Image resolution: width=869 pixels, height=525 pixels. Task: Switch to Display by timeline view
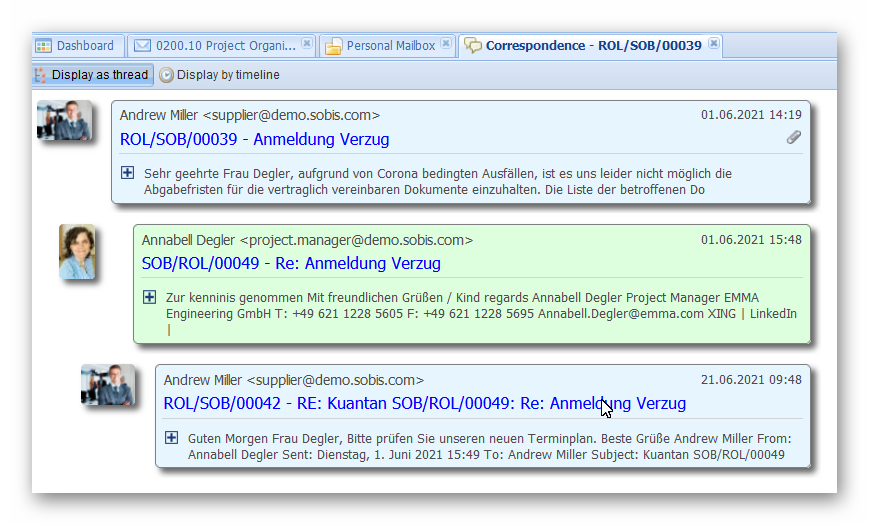[x=220, y=75]
